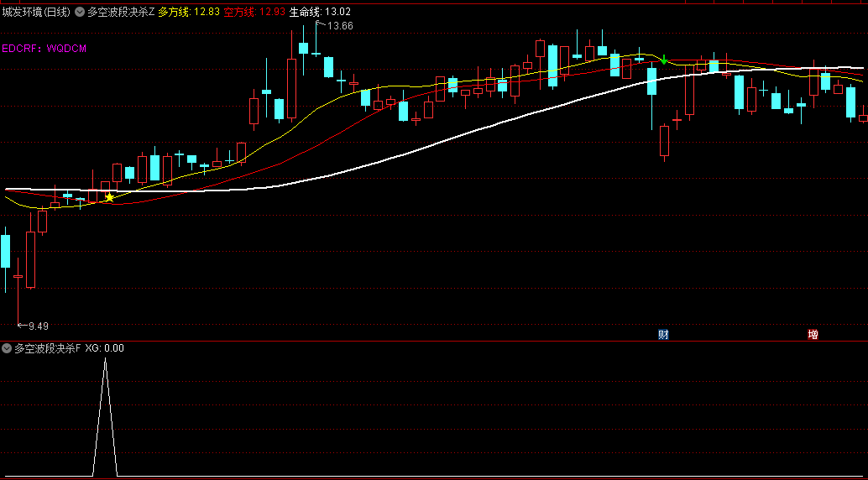Click the XG signal spike peak
This screenshot has width=868, height=480.
[x=105, y=359]
